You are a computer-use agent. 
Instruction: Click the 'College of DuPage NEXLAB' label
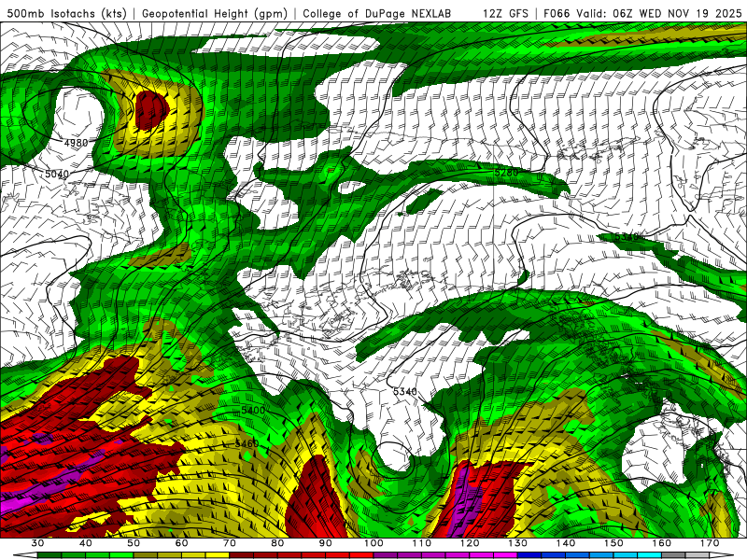point(376,13)
